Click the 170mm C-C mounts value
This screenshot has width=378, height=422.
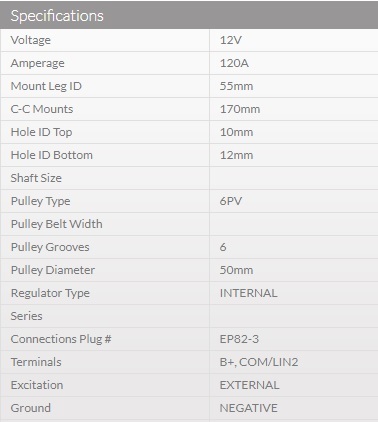point(240,109)
